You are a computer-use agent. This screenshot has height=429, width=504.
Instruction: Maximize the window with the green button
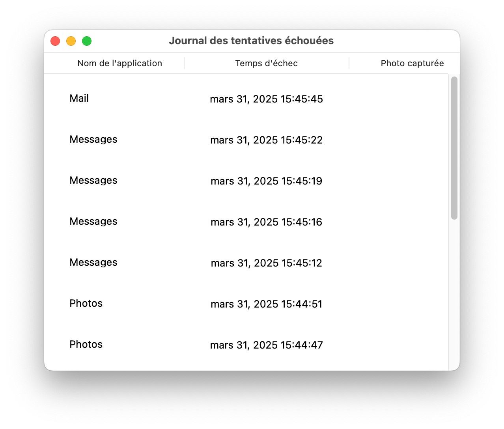coord(87,41)
